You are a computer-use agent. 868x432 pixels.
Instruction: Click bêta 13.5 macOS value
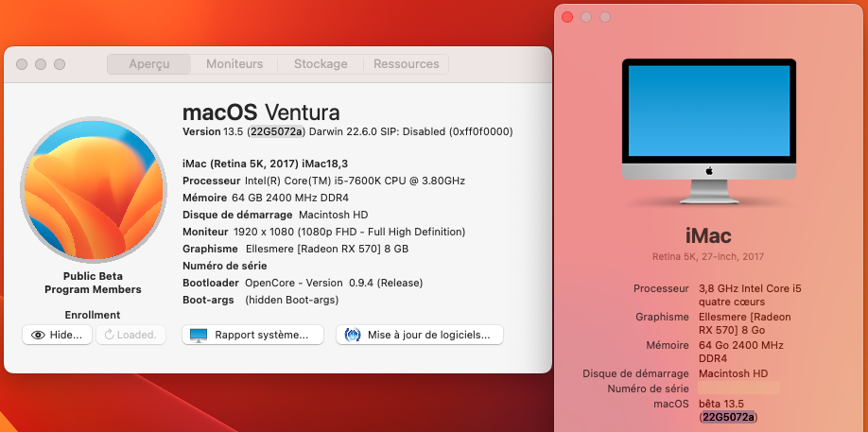721,404
